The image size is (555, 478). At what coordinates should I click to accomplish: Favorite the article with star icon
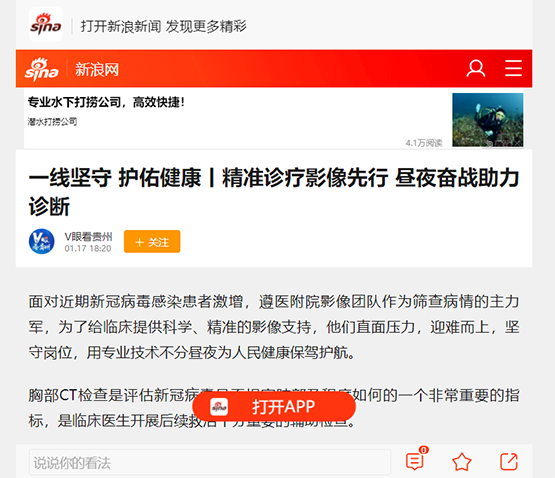pos(462,462)
